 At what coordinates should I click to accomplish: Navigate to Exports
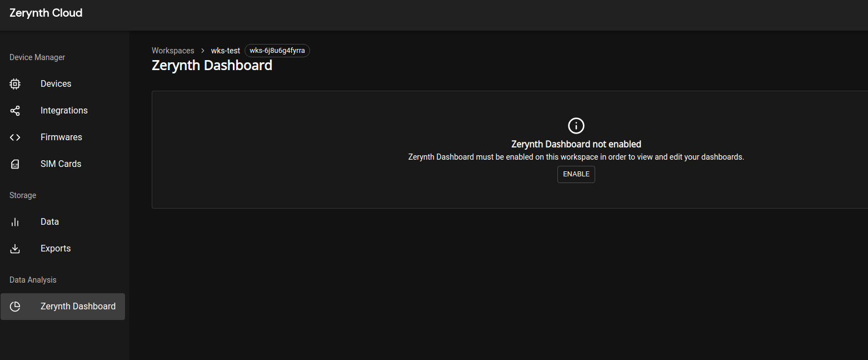click(63, 249)
